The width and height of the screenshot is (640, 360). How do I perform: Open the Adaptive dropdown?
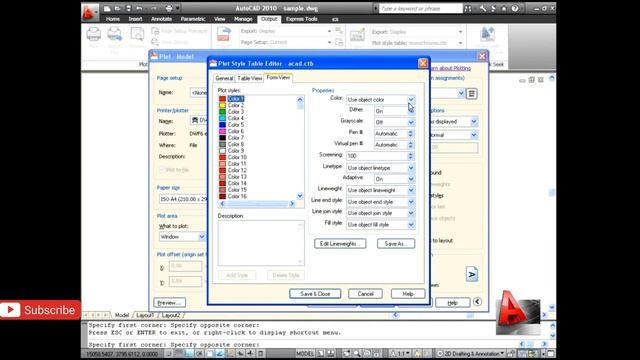(411, 179)
